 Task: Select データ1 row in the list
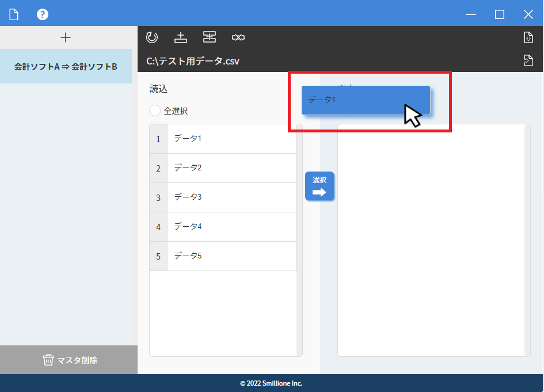(x=230, y=139)
